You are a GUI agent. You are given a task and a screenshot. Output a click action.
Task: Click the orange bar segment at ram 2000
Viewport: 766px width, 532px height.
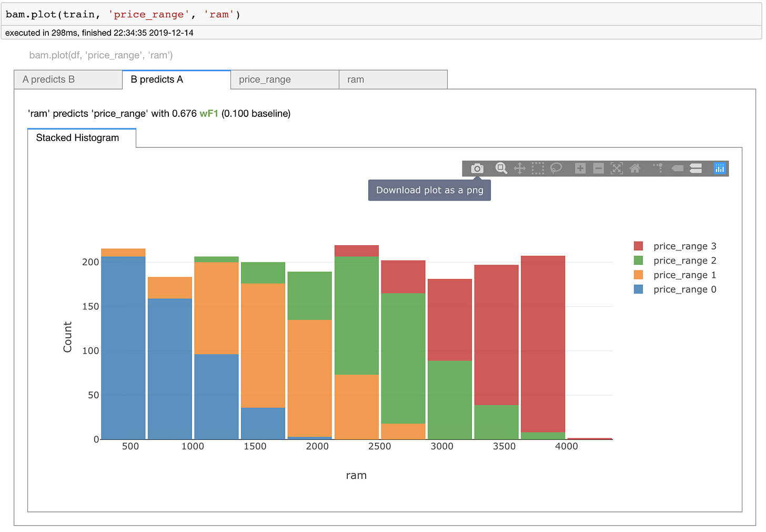coord(310,378)
